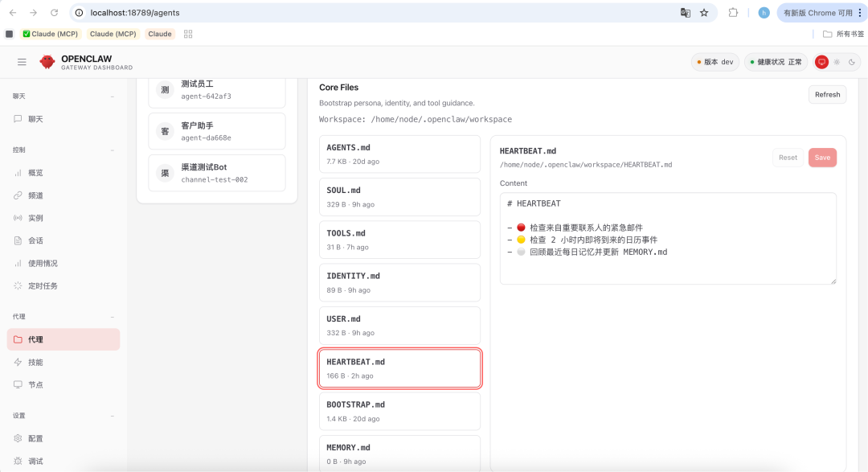
Task: Select HEARTBEAT.md core file
Action: pos(399,368)
